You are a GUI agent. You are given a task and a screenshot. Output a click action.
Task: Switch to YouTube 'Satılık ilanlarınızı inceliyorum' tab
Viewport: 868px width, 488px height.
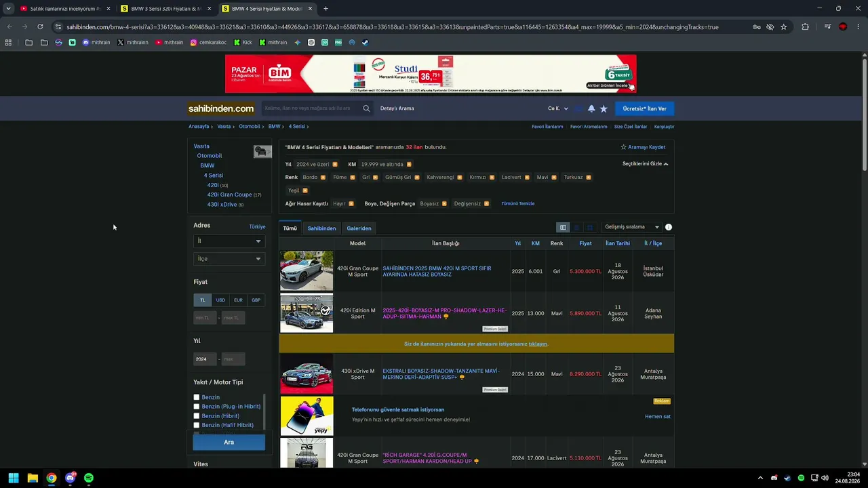[64, 9]
